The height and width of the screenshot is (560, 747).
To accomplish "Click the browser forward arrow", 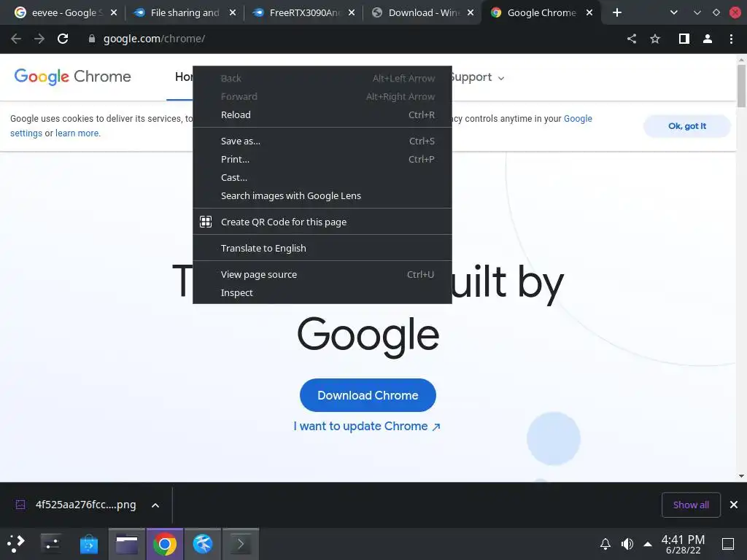I will click(39, 39).
